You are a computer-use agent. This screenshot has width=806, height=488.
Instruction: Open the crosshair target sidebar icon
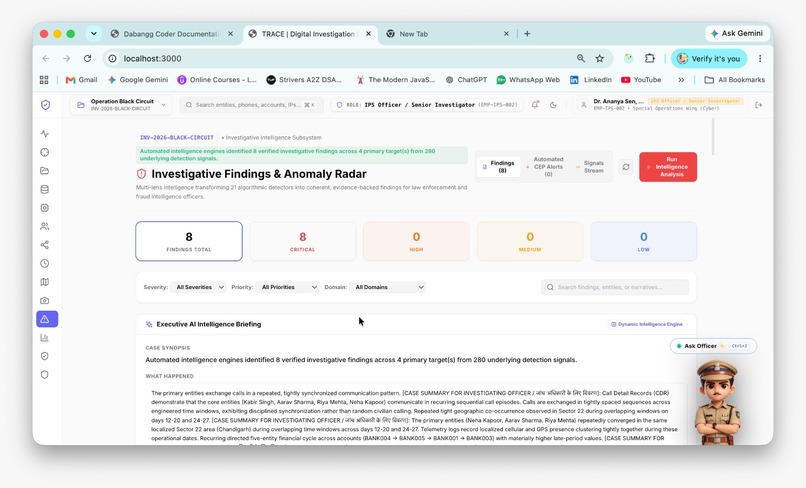[x=45, y=152]
